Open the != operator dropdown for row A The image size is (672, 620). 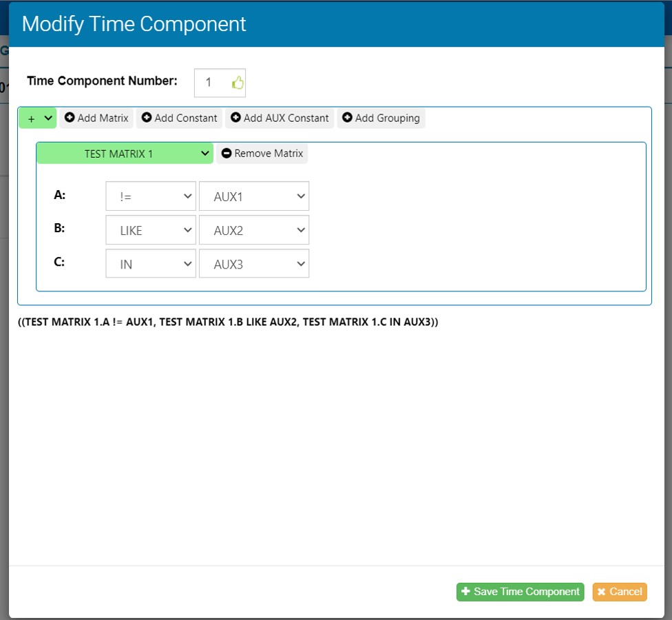(x=150, y=196)
